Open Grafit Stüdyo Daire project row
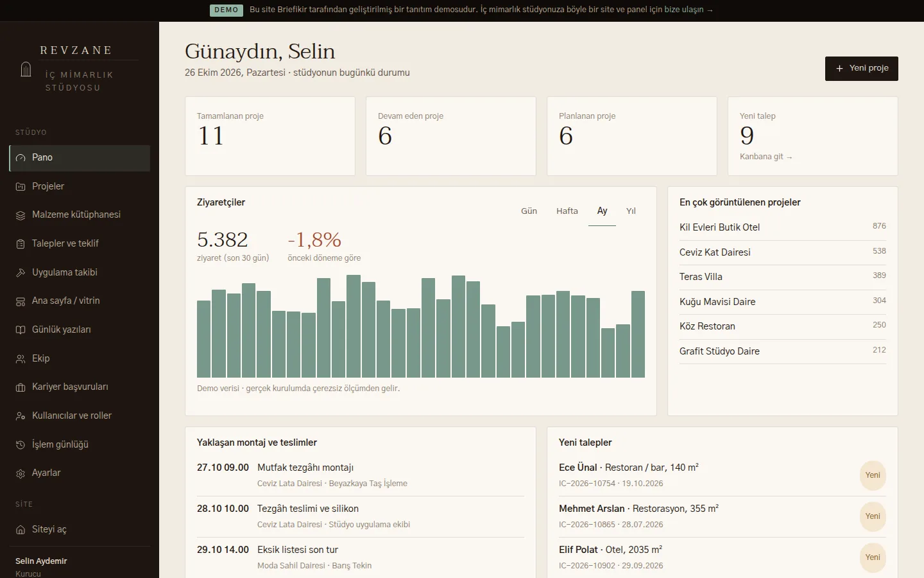 point(783,351)
